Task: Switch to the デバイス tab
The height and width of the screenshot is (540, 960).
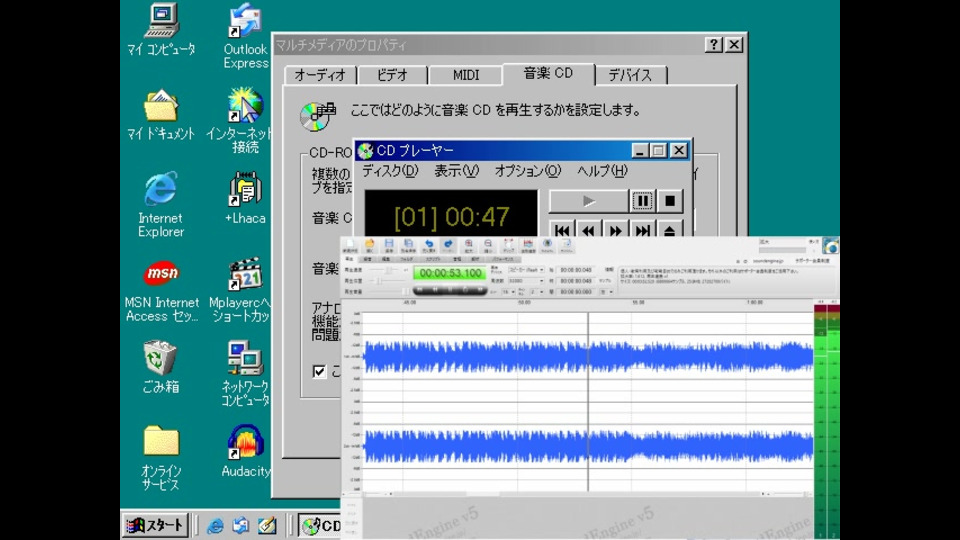Action: (x=630, y=75)
